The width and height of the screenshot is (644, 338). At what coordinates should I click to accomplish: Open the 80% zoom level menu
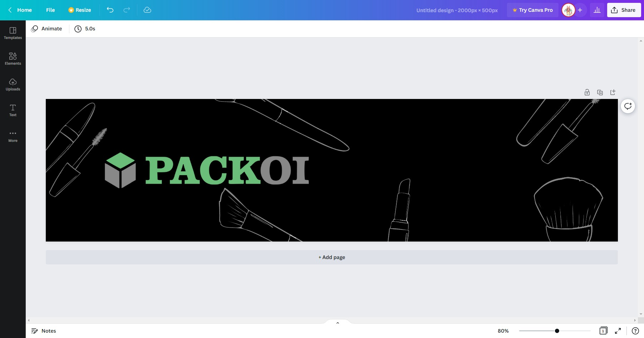(503, 331)
